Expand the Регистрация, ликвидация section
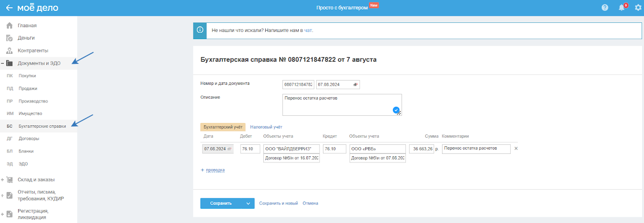 coord(2,214)
